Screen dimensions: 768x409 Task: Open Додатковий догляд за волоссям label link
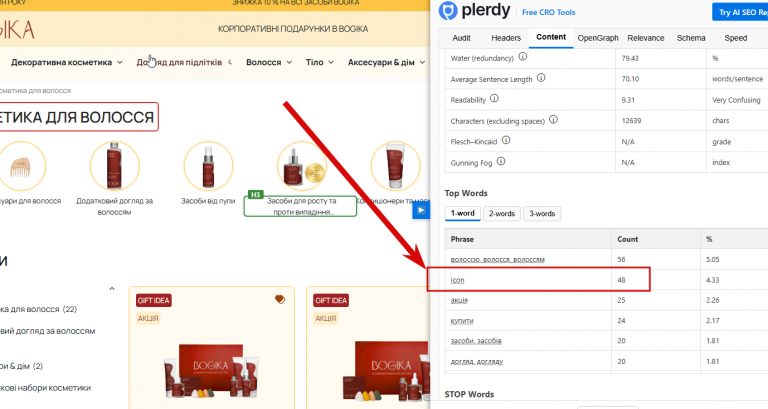[x=114, y=206]
